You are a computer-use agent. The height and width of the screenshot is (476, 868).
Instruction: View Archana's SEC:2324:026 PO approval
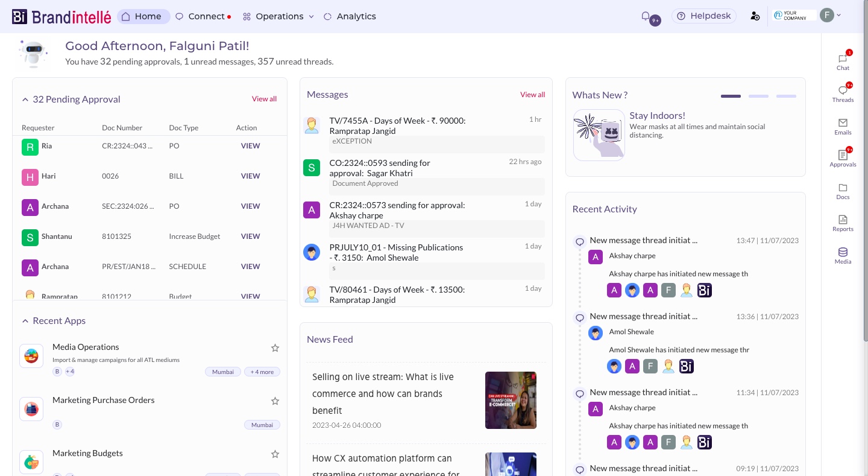coord(250,206)
